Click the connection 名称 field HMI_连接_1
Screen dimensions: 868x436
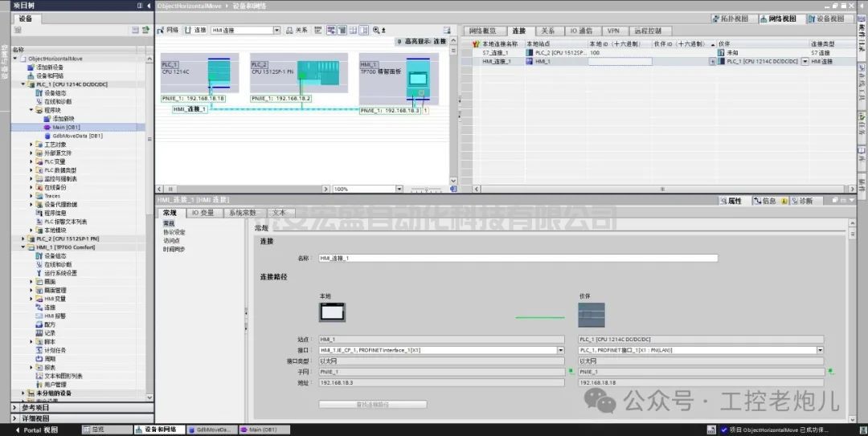point(518,258)
